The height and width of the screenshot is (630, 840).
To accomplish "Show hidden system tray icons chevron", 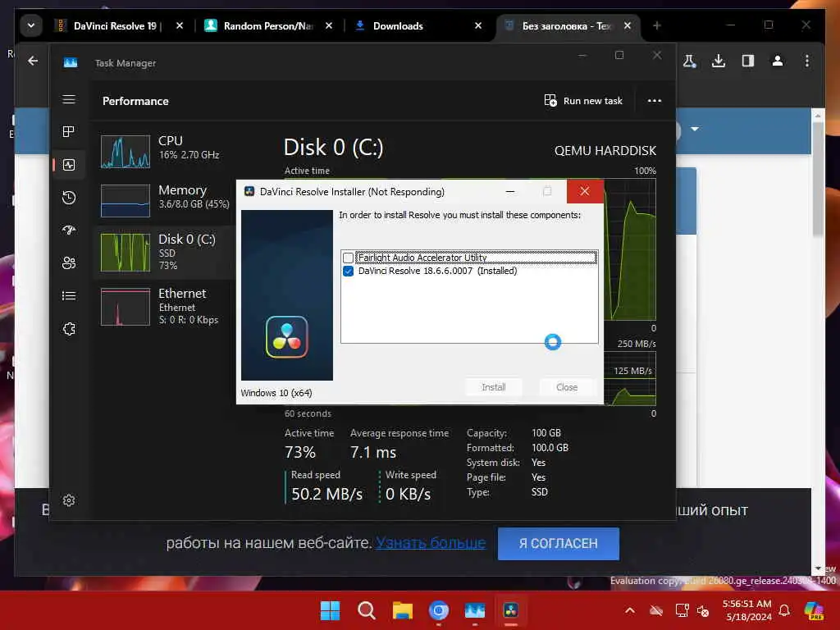I will 630,610.
